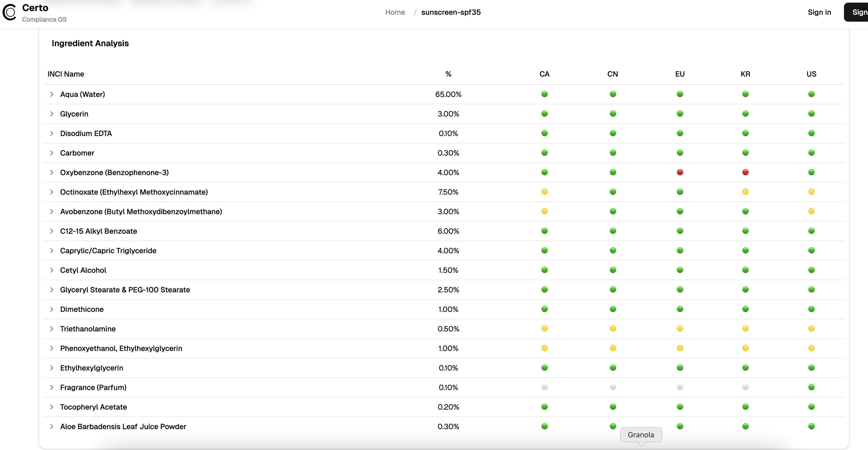Click the Compliance OS subtitle text
Viewport: 868px width, 450px height.
coord(44,20)
